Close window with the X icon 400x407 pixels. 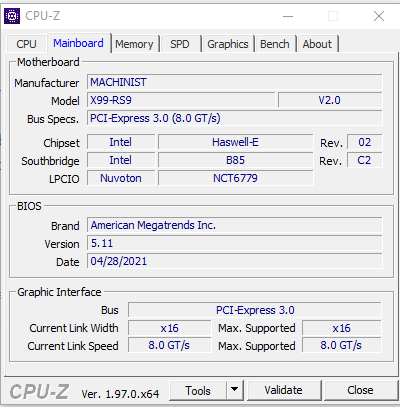point(379,16)
